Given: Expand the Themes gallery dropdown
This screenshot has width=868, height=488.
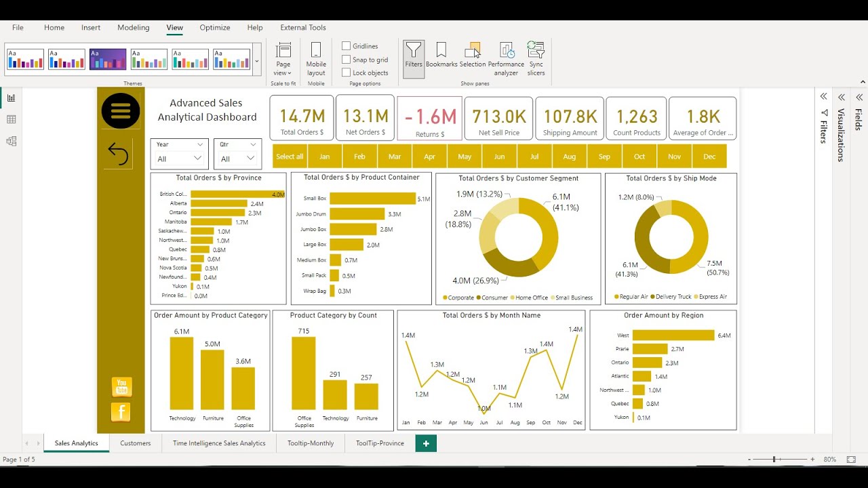Looking at the screenshot, I should click(x=256, y=61).
